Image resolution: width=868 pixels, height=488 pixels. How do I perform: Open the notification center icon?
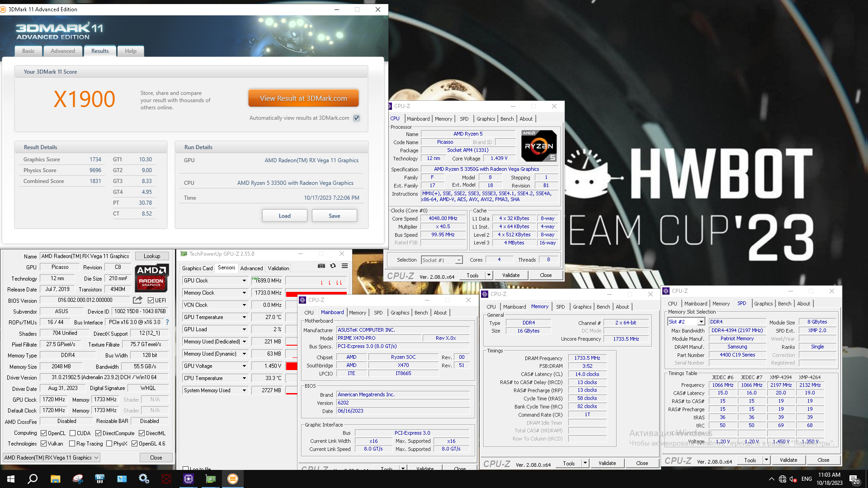coord(854,479)
